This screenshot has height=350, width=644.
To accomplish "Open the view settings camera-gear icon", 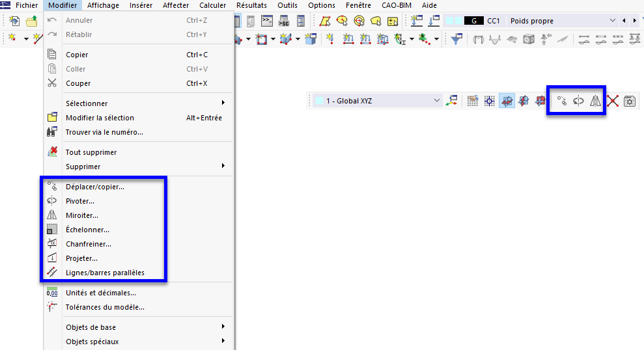I will coord(630,101).
